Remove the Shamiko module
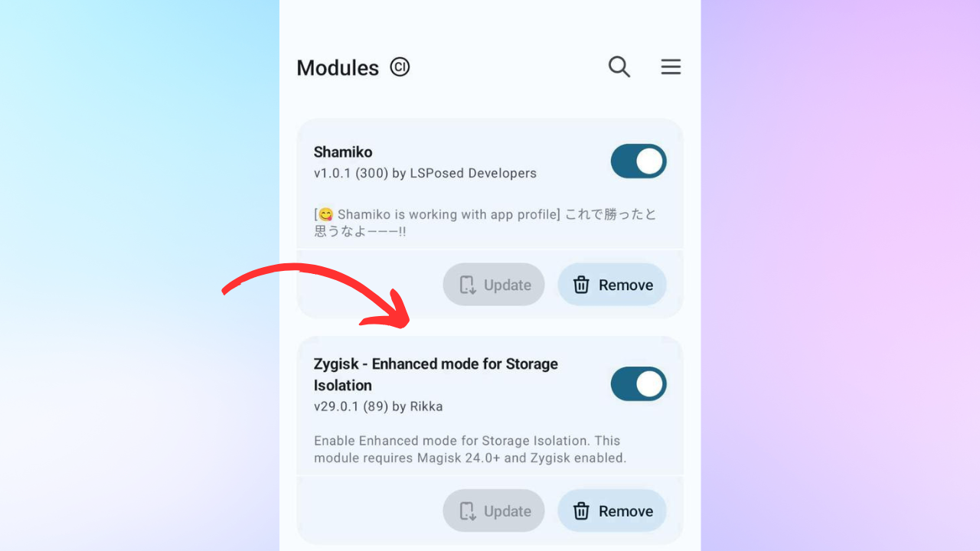Screen dimensions: 980x551 [x=612, y=285]
